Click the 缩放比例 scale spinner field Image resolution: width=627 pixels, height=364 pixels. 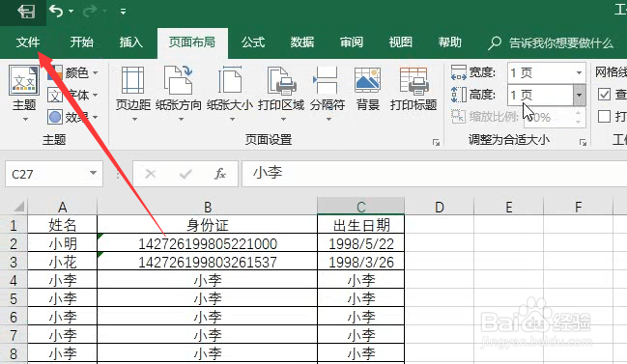coord(555,117)
